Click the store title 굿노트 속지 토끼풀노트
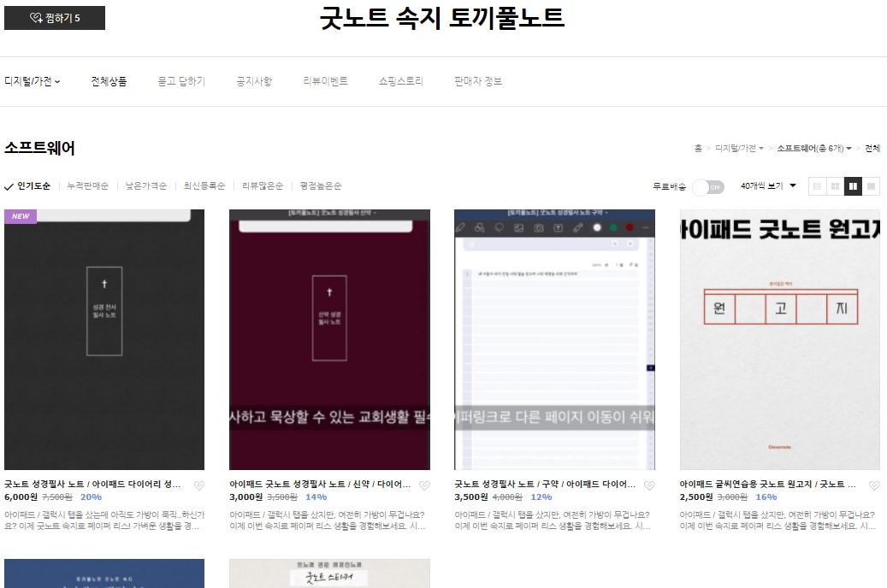 click(x=442, y=18)
